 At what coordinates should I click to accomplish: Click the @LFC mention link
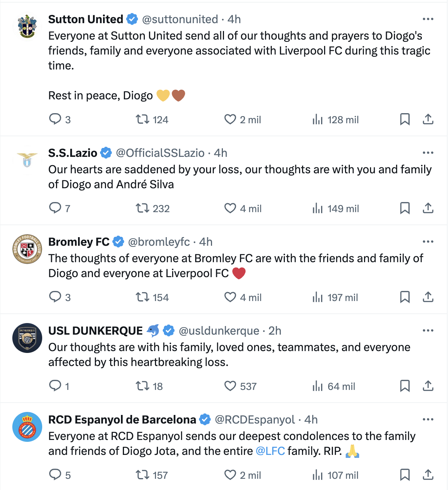click(x=270, y=451)
